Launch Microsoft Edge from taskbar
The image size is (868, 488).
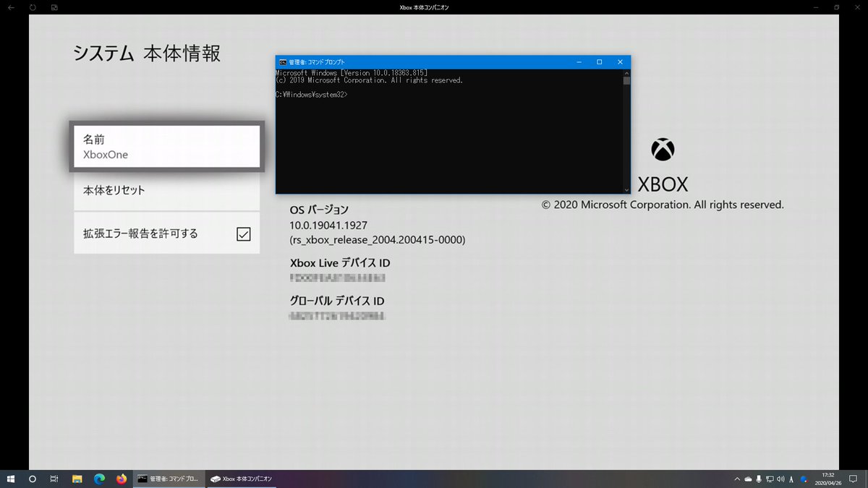point(99,479)
